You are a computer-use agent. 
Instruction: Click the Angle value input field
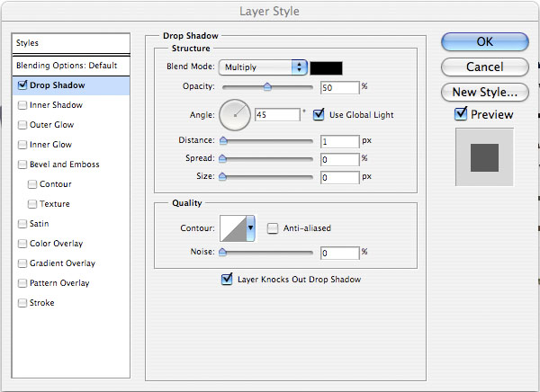click(x=277, y=114)
